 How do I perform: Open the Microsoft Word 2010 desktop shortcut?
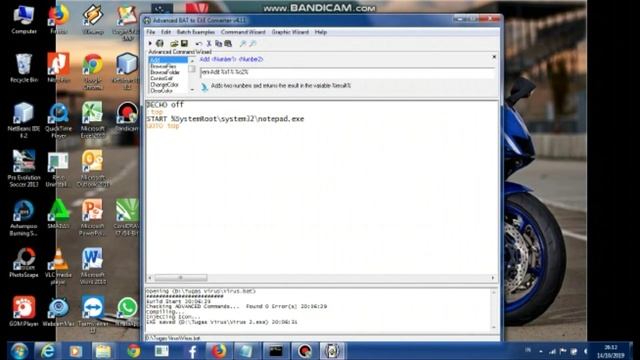pos(93,266)
